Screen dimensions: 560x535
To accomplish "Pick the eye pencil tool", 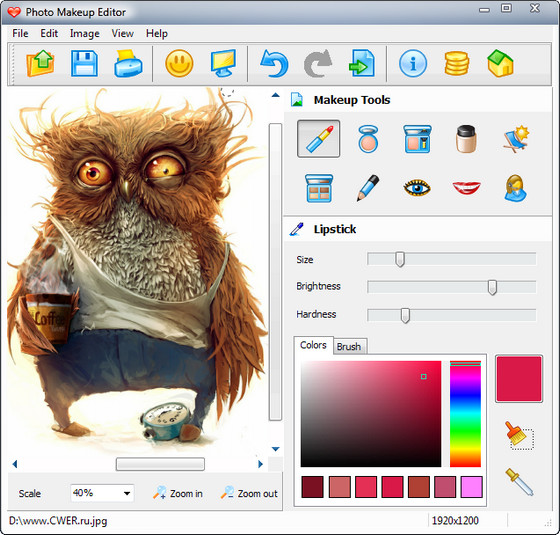I will pyautogui.click(x=368, y=188).
